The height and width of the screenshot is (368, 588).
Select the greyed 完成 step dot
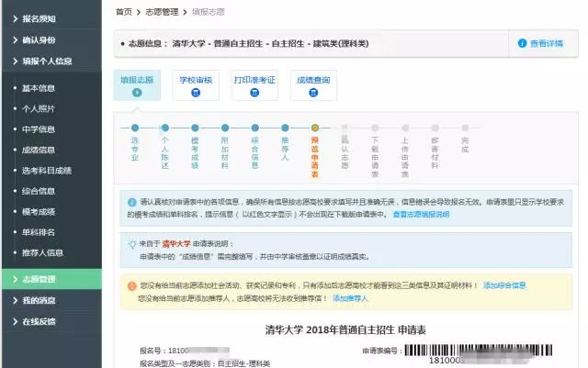465,128
